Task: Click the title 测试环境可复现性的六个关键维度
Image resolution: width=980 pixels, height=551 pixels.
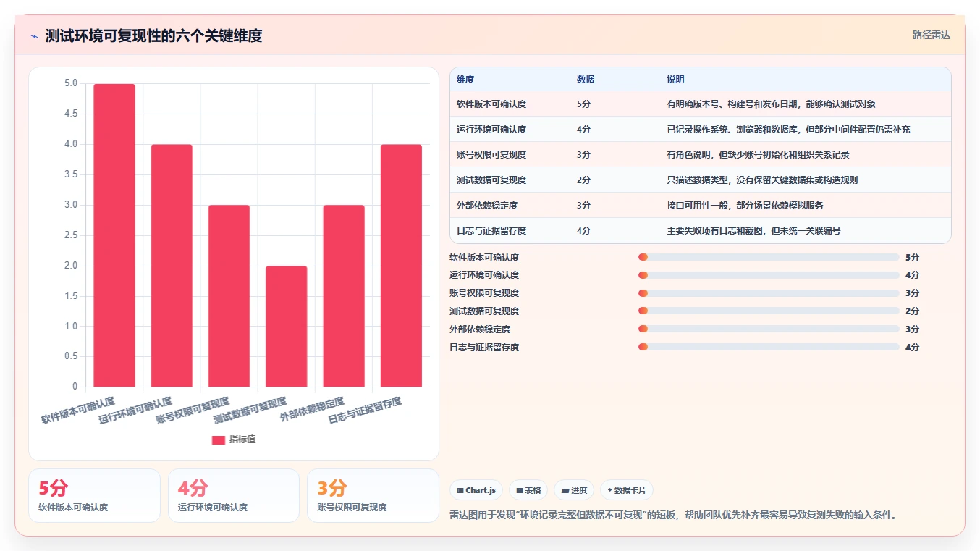Action: click(x=153, y=35)
